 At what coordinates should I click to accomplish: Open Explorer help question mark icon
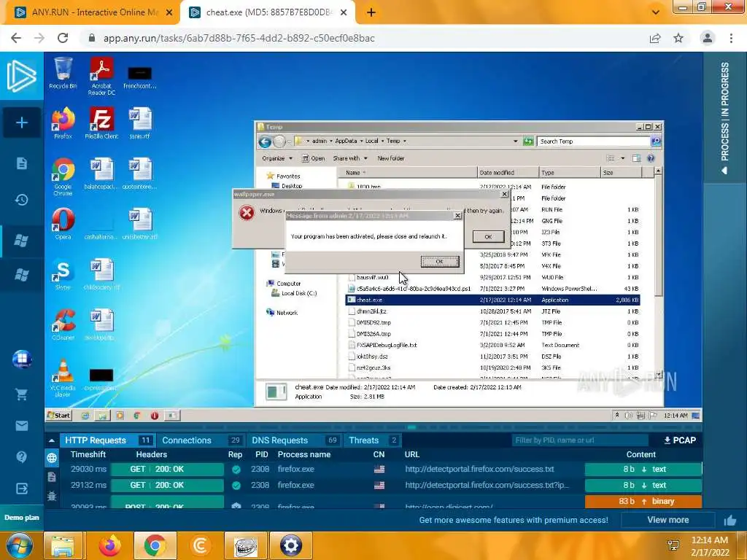[x=651, y=158]
